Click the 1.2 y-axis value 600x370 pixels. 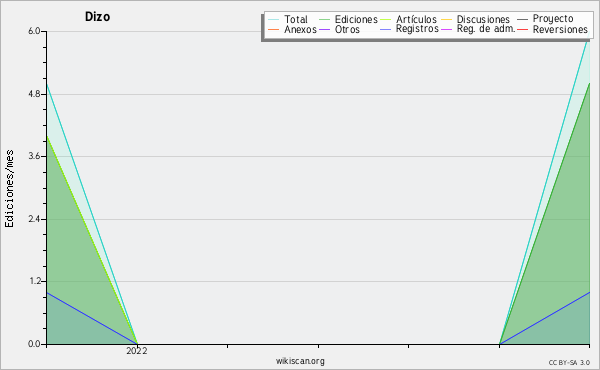(34, 281)
